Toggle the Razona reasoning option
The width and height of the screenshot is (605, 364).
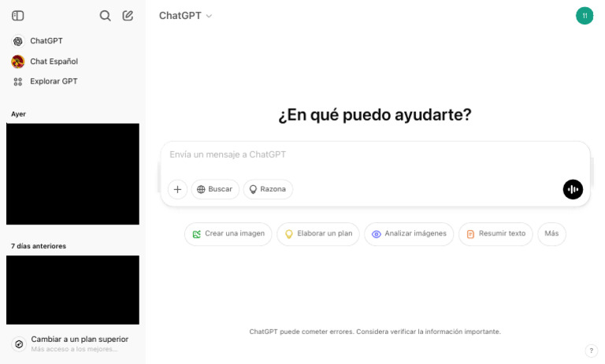point(268,190)
